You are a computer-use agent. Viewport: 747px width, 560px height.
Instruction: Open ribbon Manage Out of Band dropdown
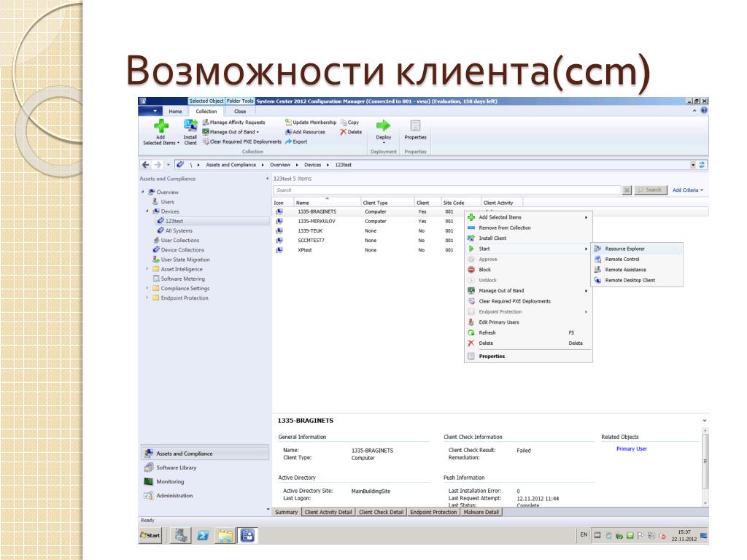(x=231, y=132)
